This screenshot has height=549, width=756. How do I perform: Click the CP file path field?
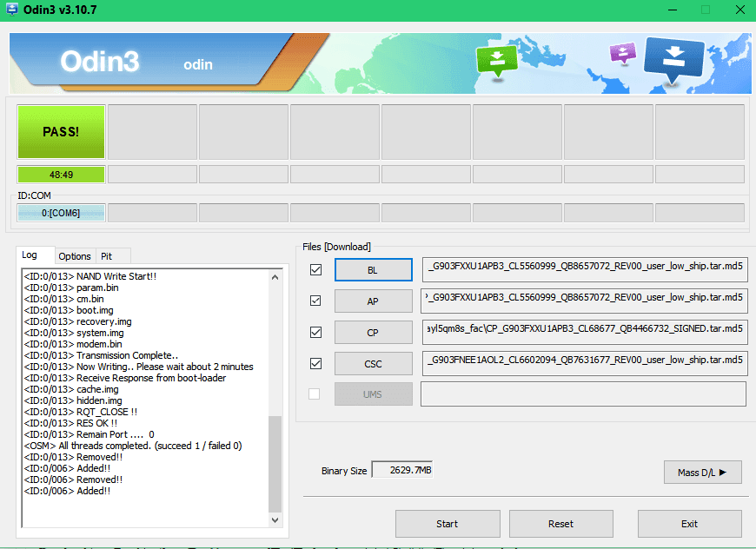pyautogui.click(x=584, y=333)
